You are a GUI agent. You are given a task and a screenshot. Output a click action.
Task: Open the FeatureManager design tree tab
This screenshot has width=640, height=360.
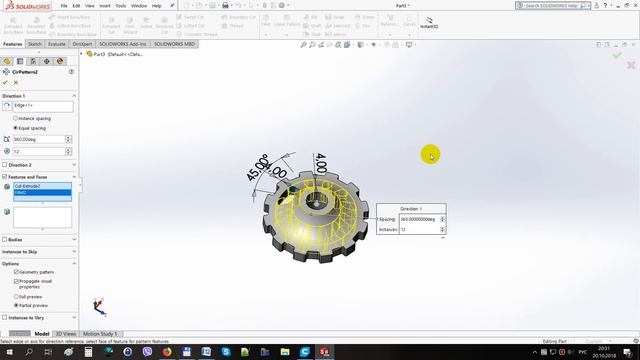click(x=7, y=61)
